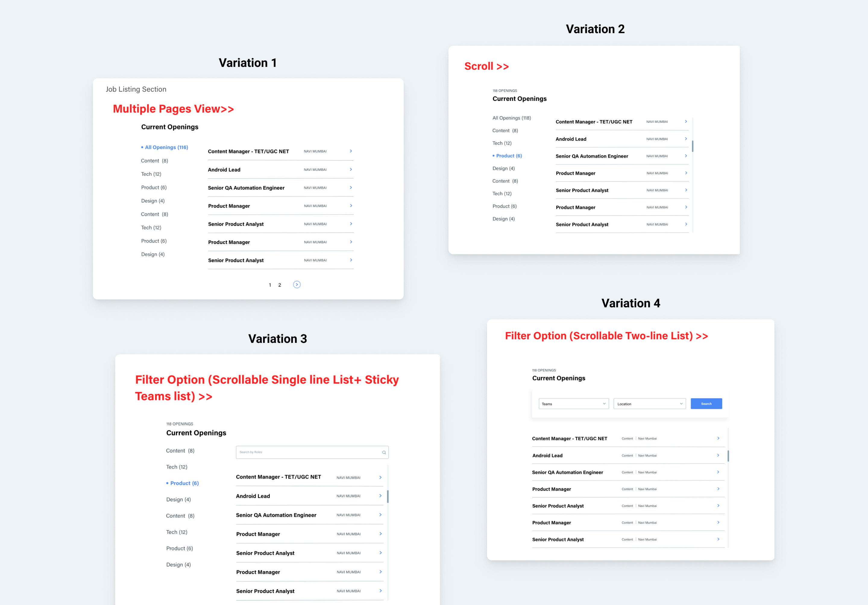Image resolution: width=868 pixels, height=605 pixels.
Task: Click the arrow on Variation 1 Android Lead row
Action: 351,169
